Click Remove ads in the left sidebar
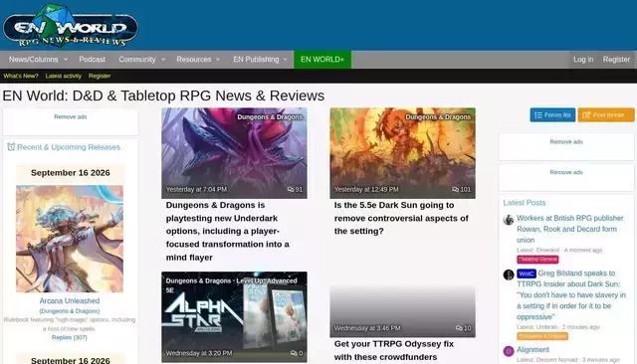This screenshot has height=364, width=637. (x=71, y=117)
